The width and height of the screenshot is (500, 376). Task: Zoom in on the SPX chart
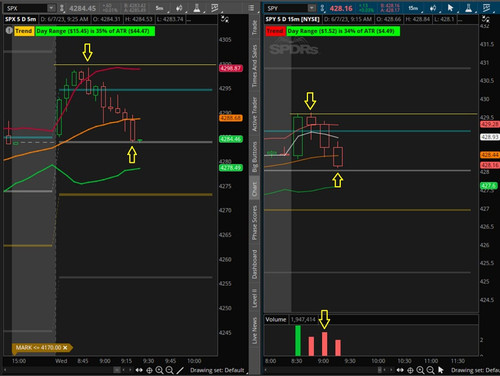[159, 370]
